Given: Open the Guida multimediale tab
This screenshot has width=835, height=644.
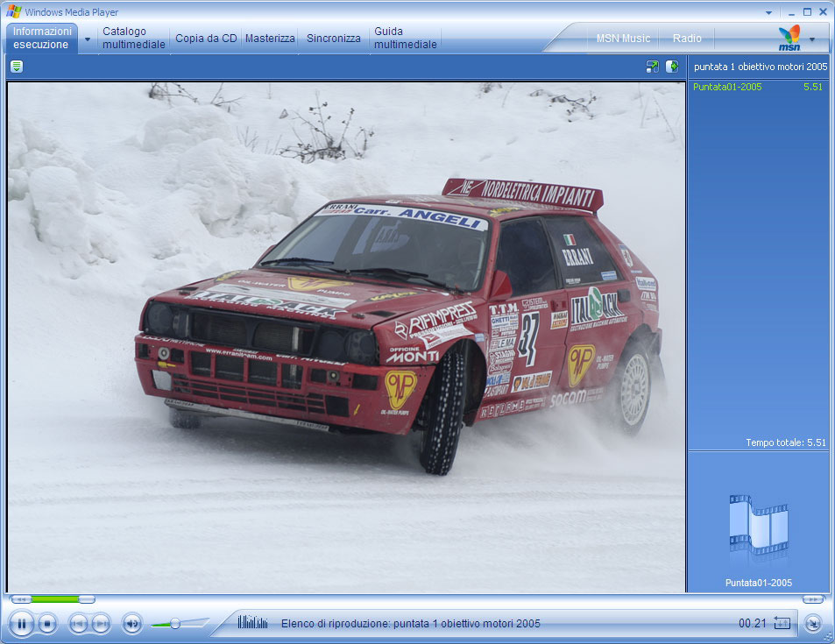Looking at the screenshot, I should [406, 38].
